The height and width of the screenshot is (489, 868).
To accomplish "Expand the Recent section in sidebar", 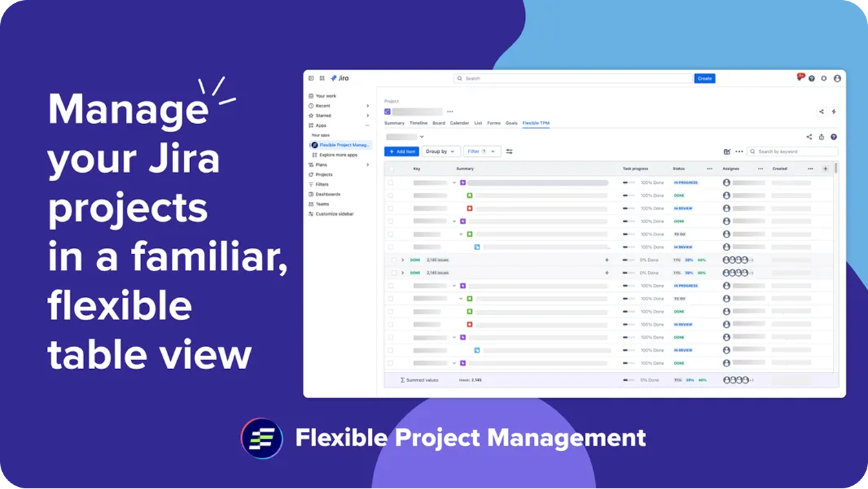I will pos(367,106).
